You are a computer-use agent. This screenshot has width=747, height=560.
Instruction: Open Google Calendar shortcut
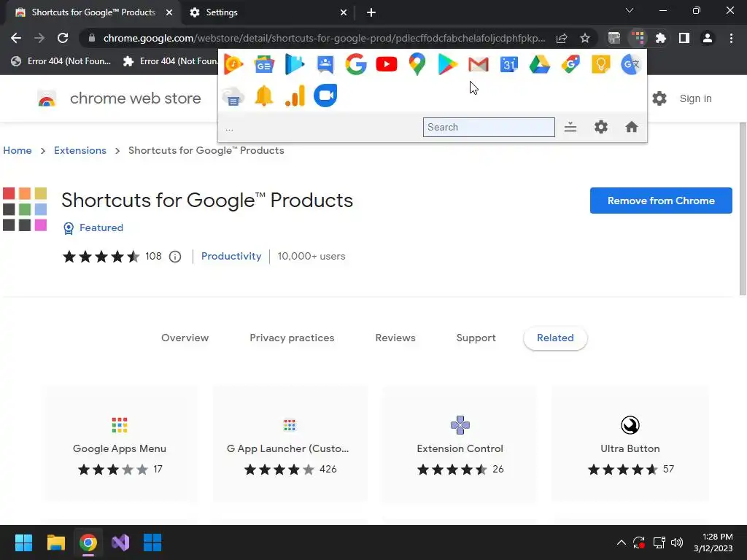tap(509, 65)
